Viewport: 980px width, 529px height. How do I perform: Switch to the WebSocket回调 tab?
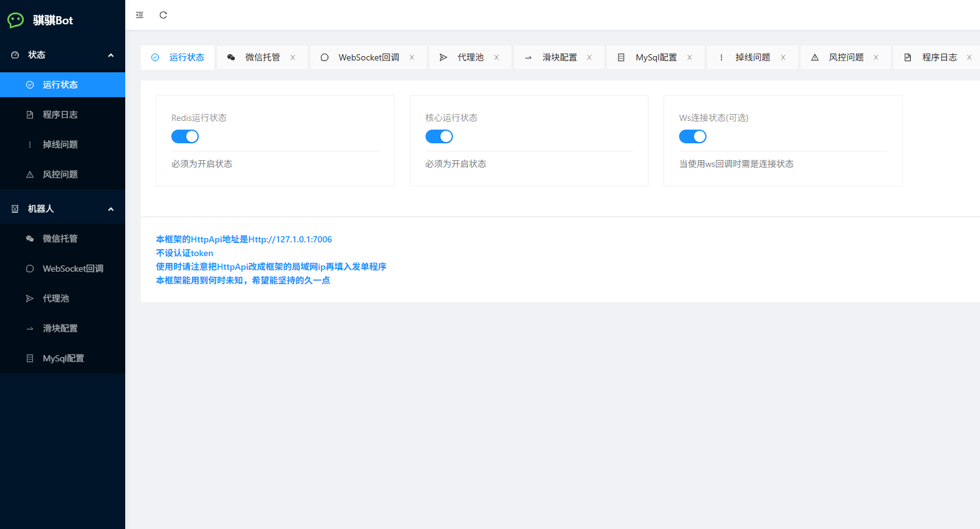[368, 57]
